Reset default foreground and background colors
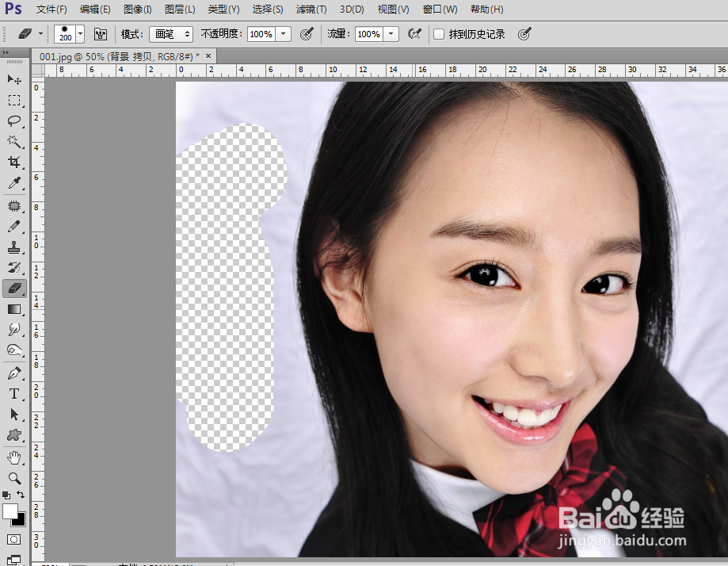 pyautogui.click(x=6, y=495)
